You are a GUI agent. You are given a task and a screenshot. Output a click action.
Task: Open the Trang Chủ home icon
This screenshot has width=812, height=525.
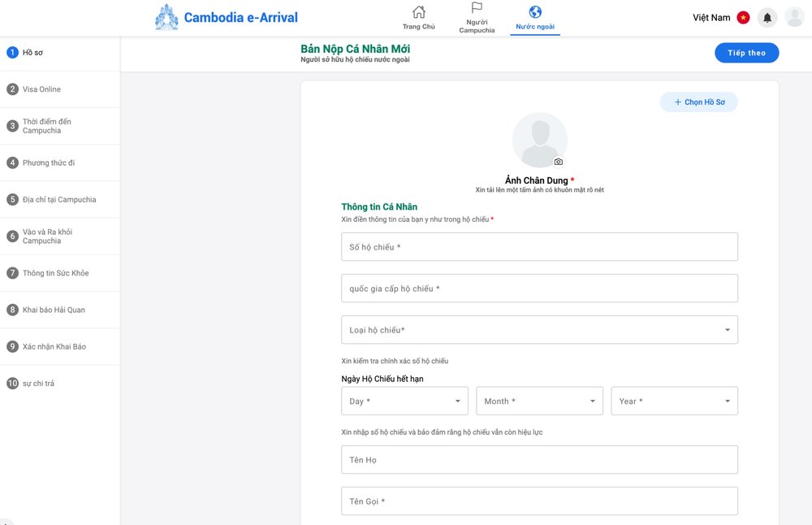pyautogui.click(x=419, y=12)
